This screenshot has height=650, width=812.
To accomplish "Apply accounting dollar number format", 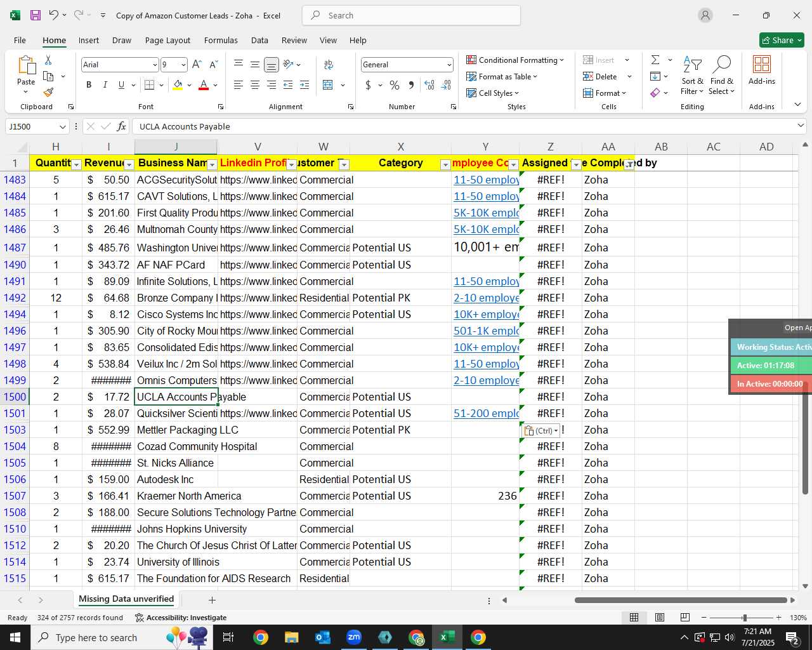I will click(x=368, y=85).
